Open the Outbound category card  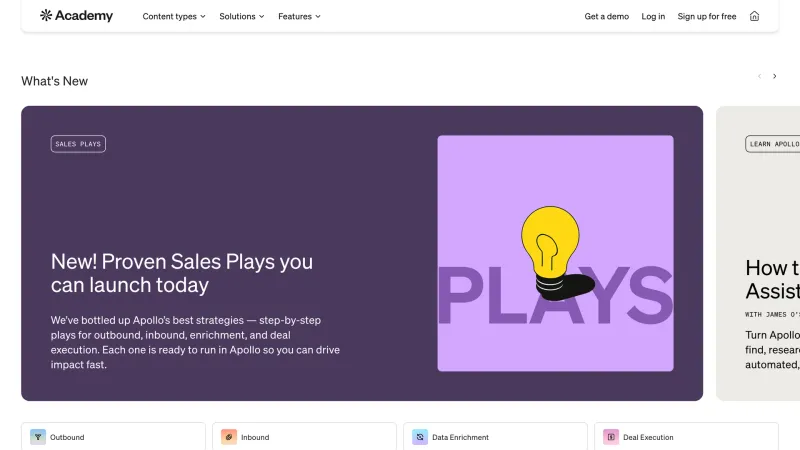[x=113, y=436]
